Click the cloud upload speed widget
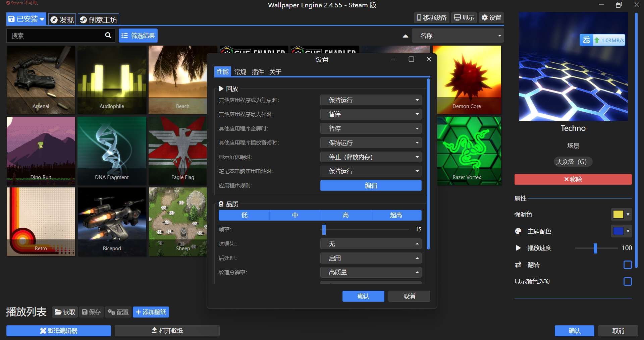The image size is (644, 340). click(602, 40)
